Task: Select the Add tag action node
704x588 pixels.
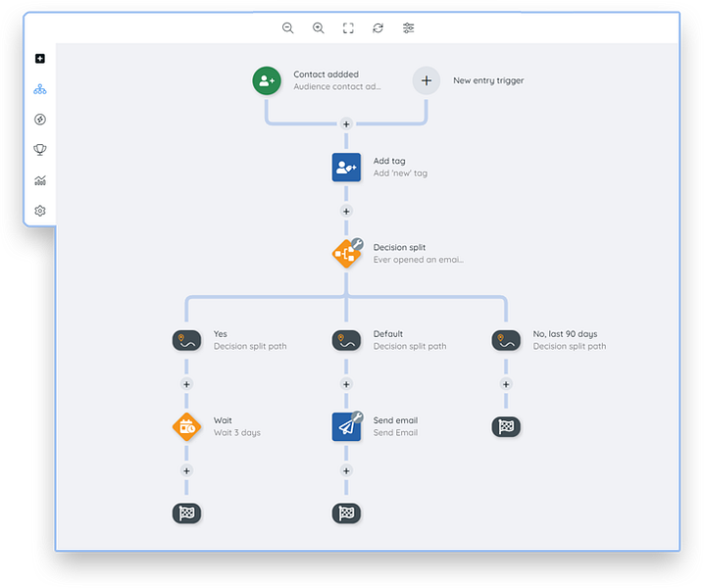Action: pyautogui.click(x=346, y=168)
